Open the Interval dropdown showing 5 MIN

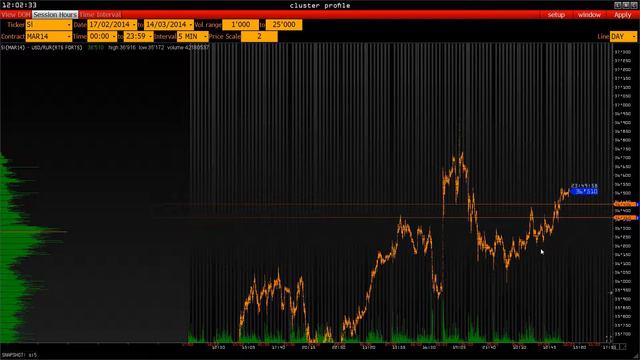pos(193,37)
